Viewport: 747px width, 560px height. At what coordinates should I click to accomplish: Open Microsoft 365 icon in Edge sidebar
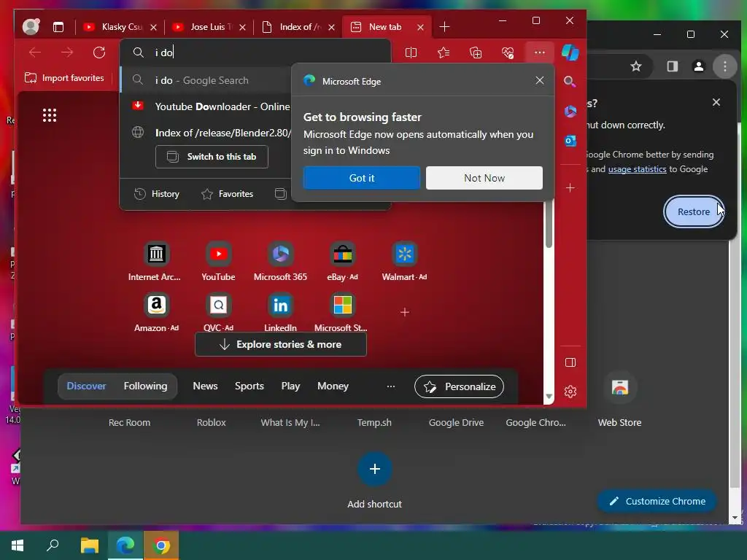(570, 112)
